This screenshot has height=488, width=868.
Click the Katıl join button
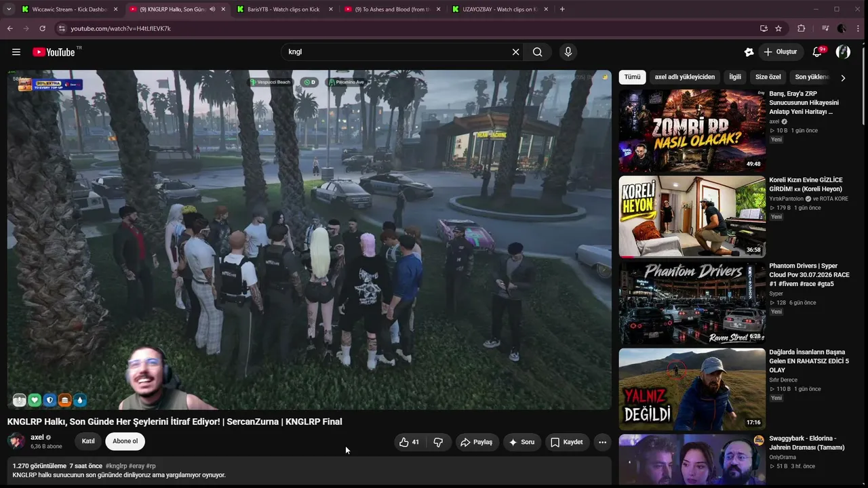[88, 441]
